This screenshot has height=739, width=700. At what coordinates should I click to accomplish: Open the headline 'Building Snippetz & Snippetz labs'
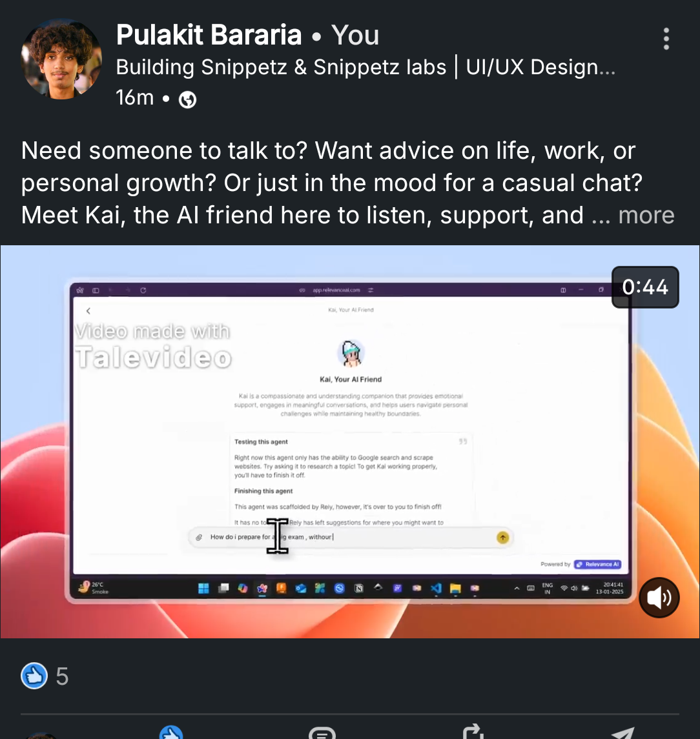[281, 67]
